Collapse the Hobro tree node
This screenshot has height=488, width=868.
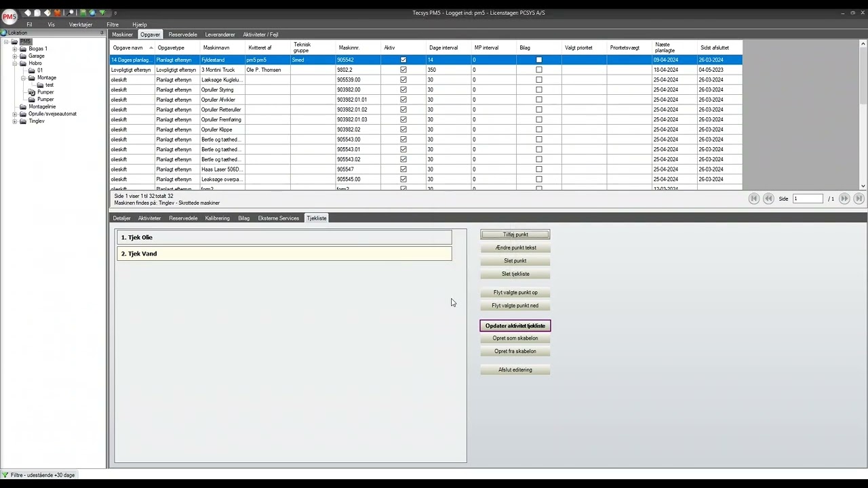pyautogui.click(x=14, y=64)
